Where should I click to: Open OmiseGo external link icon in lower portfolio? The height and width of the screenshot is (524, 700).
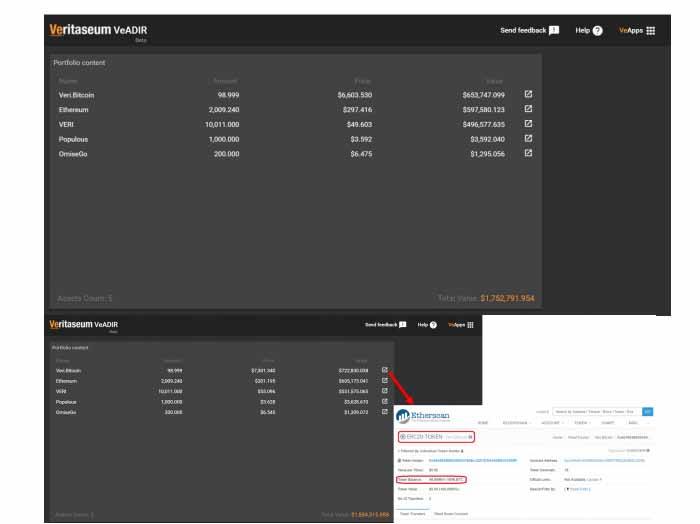(x=385, y=412)
